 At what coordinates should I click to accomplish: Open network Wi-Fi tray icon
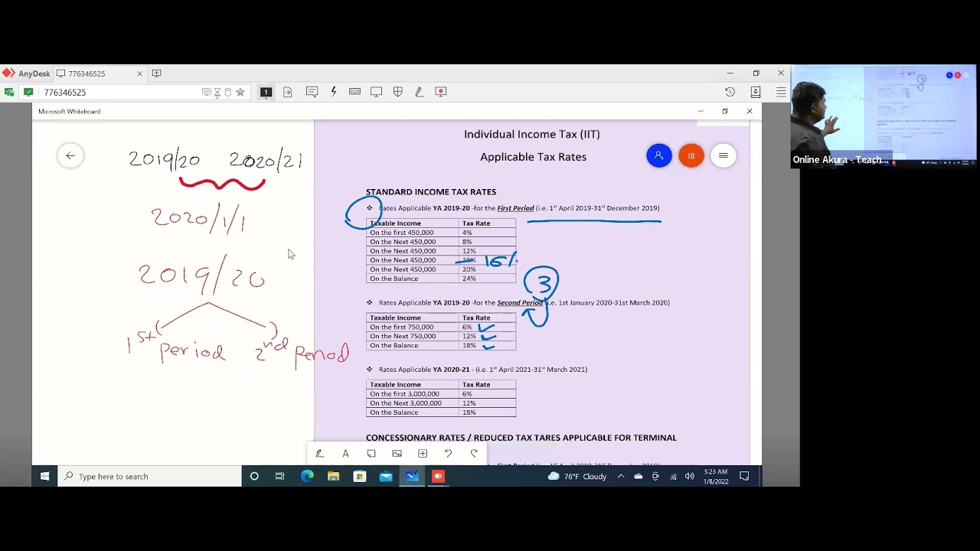coord(673,476)
